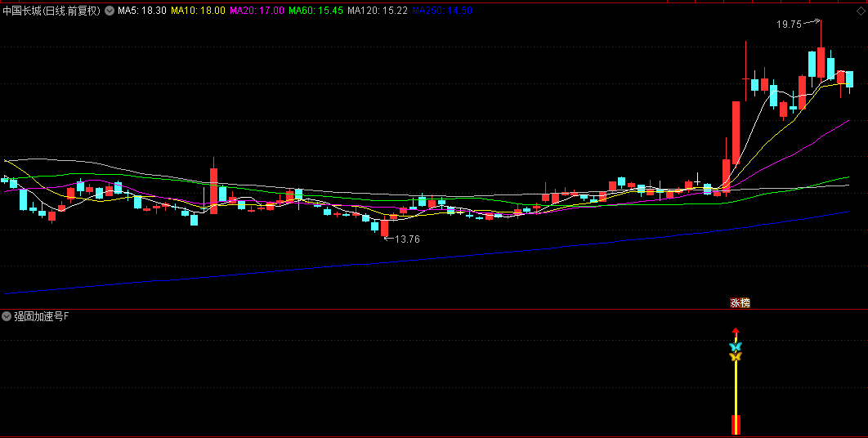Click the cyan butterfly signal marker
The height and width of the screenshot is (438, 868).
[x=735, y=346]
